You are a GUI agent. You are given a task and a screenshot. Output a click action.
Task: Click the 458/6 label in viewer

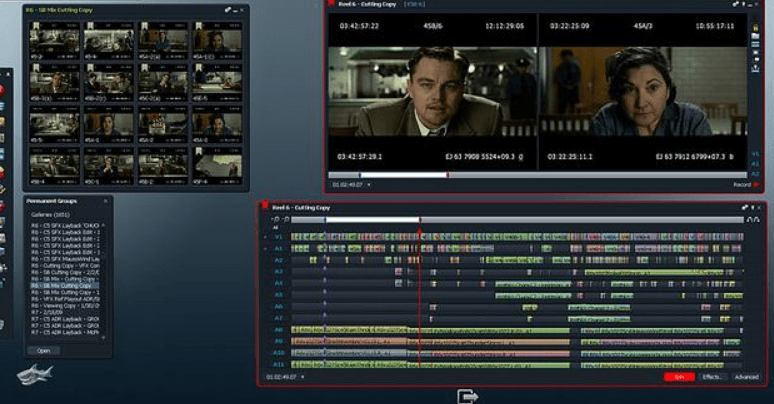[x=432, y=26]
